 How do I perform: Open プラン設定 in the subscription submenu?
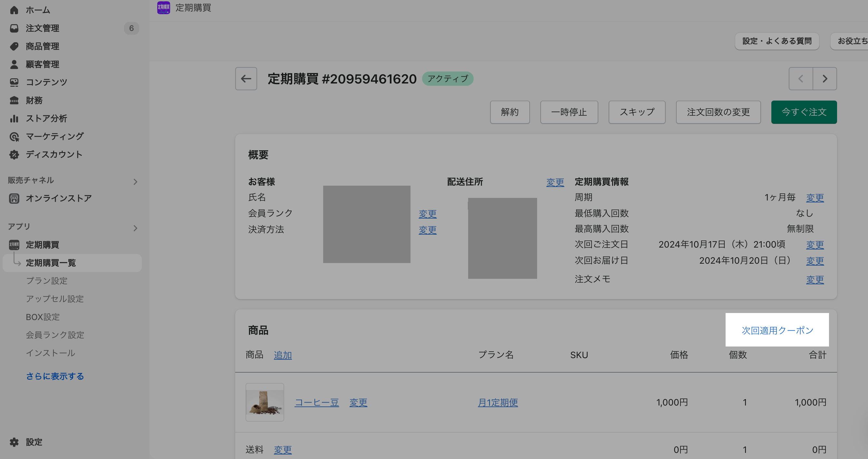coord(47,281)
